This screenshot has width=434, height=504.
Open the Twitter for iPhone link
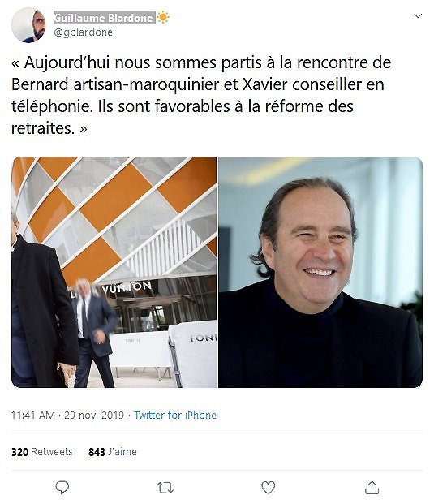[x=175, y=415]
